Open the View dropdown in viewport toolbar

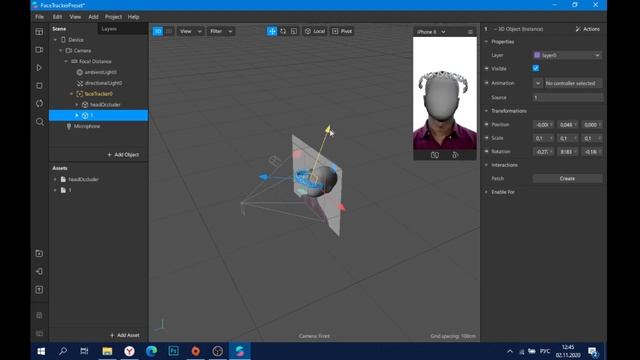[x=190, y=31]
